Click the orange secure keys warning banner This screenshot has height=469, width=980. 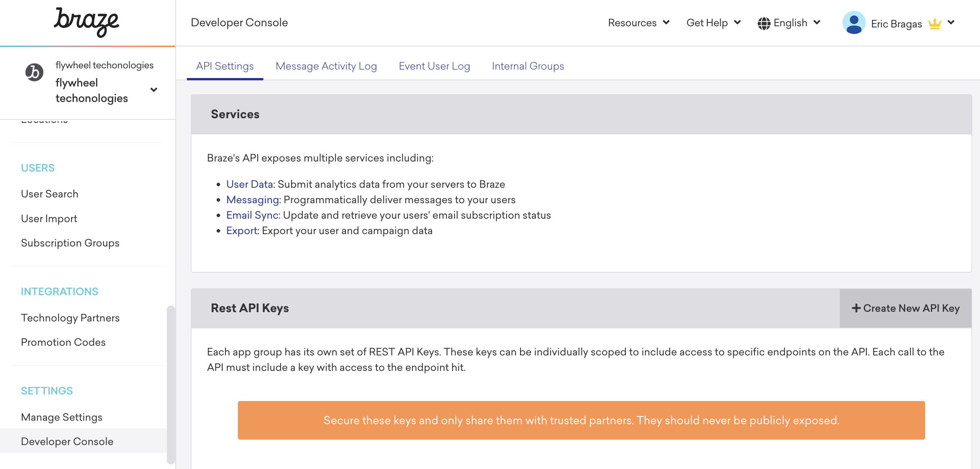click(581, 420)
